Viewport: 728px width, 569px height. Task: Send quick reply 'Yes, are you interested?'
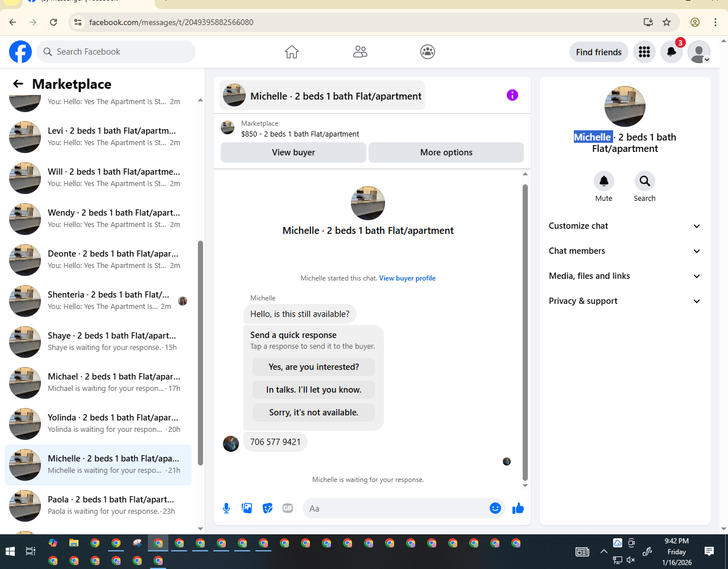pyautogui.click(x=314, y=367)
